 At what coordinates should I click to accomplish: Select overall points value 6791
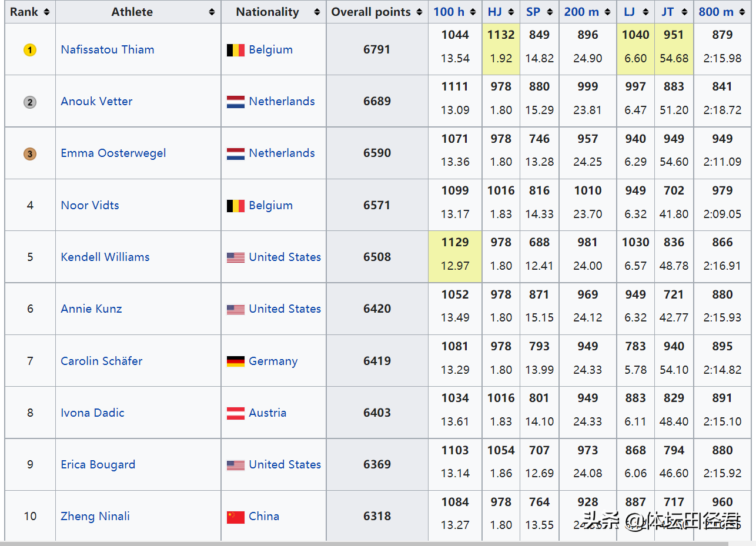(377, 50)
